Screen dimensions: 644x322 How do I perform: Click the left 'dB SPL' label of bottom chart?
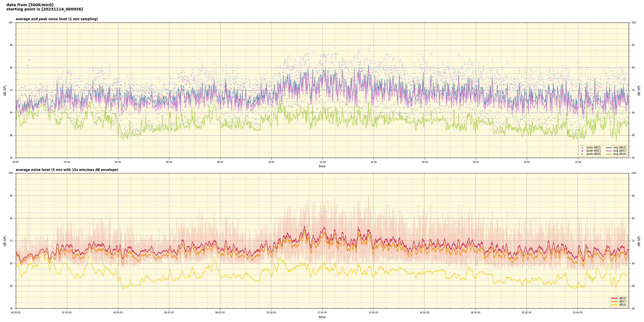(5, 241)
